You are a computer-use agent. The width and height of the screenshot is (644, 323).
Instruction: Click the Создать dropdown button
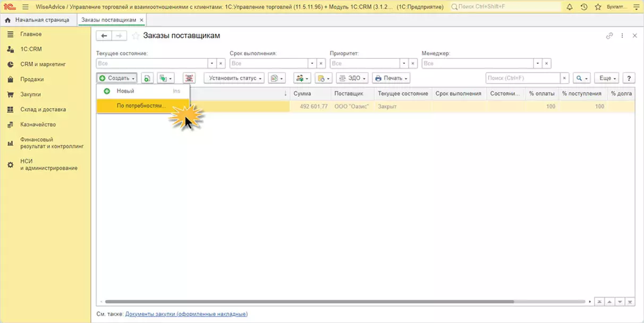[117, 78]
